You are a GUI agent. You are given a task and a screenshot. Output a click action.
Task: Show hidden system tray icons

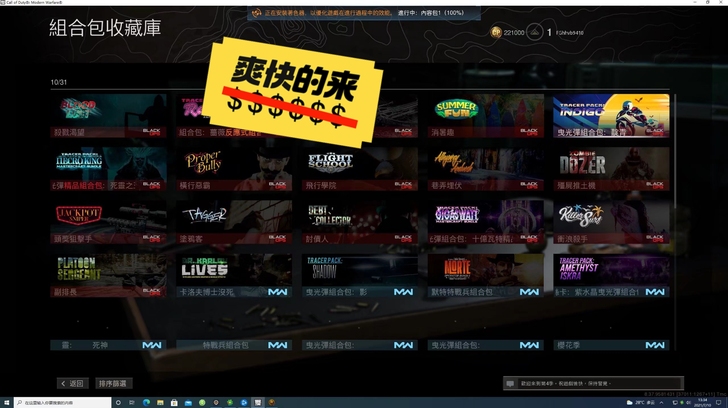(x=662, y=402)
